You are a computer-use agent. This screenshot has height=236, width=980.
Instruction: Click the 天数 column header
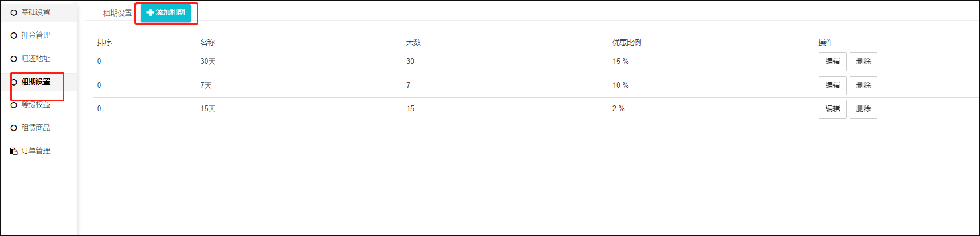pos(414,43)
